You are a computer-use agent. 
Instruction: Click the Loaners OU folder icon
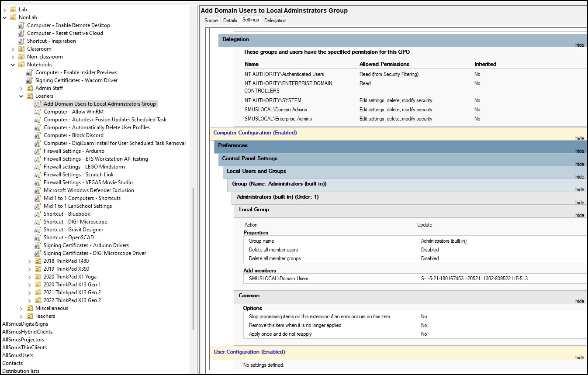30,96
